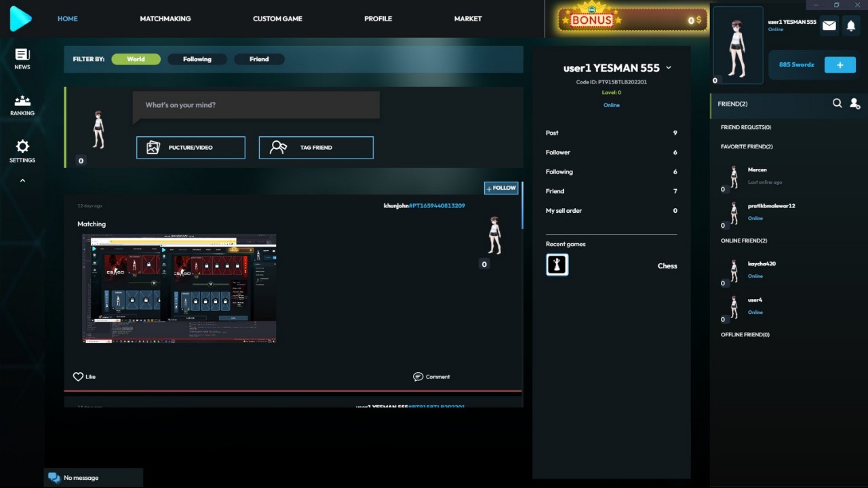
Task: Click the 885 Swordz balance
Action: (796, 65)
